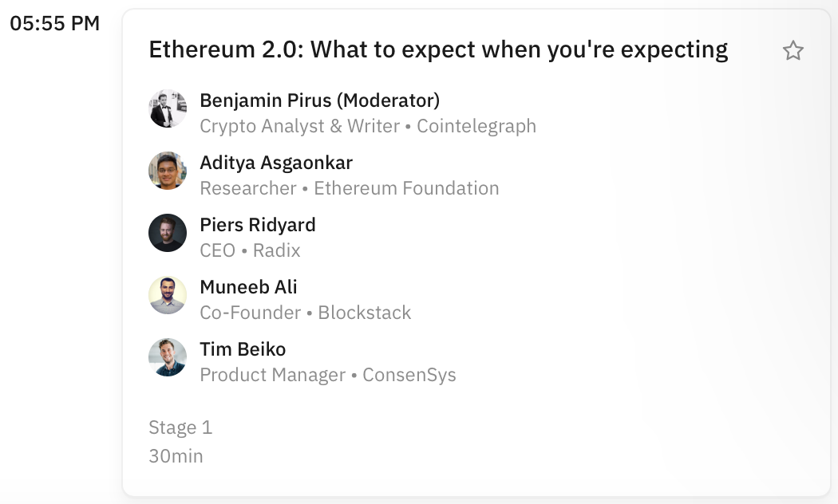Click Aditya Asgaonkar's avatar
Image resolution: width=838 pixels, height=504 pixels.
pyautogui.click(x=168, y=171)
